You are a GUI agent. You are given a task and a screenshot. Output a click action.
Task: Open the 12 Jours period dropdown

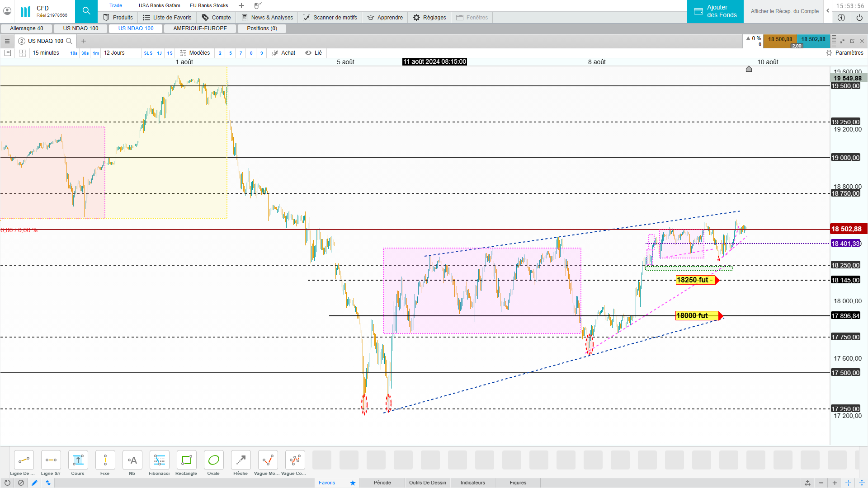pyautogui.click(x=114, y=53)
